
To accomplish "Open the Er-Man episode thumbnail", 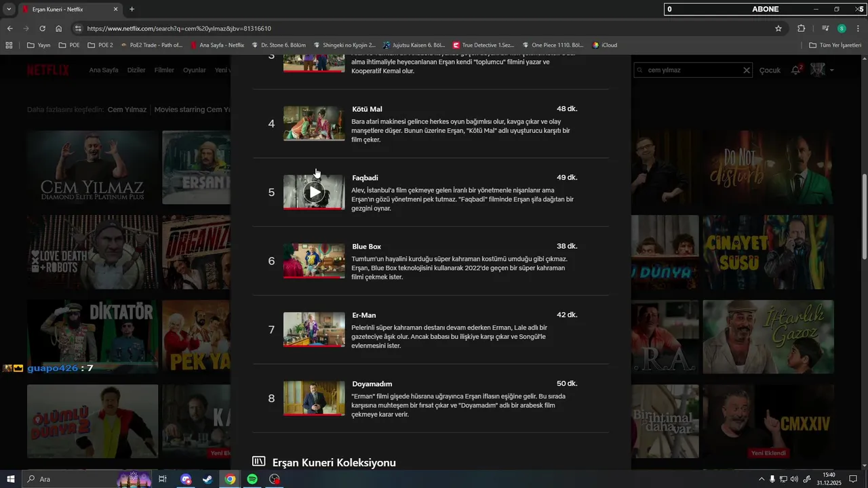I will pyautogui.click(x=314, y=329).
